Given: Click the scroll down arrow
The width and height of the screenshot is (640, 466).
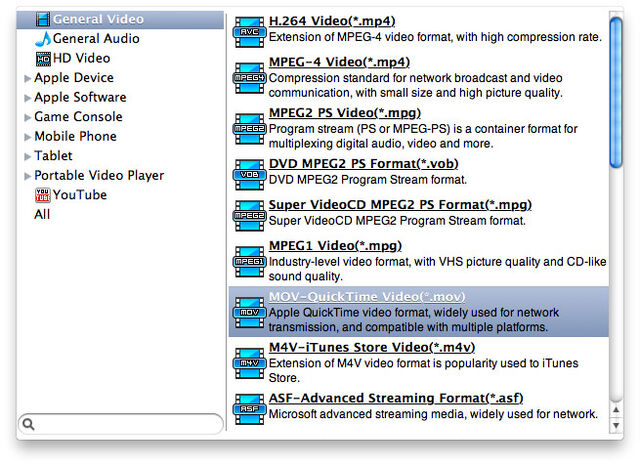Looking at the screenshot, I should click(616, 425).
